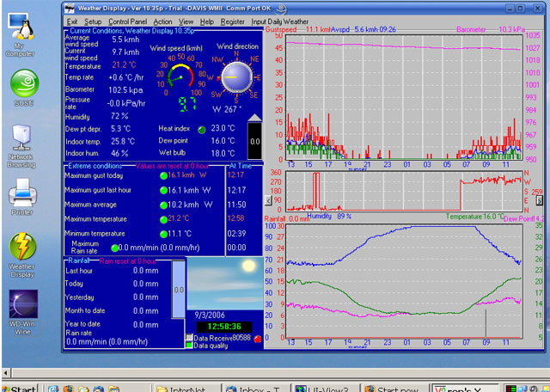Select the Network Browsing desktop icon

pyautogui.click(x=21, y=145)
